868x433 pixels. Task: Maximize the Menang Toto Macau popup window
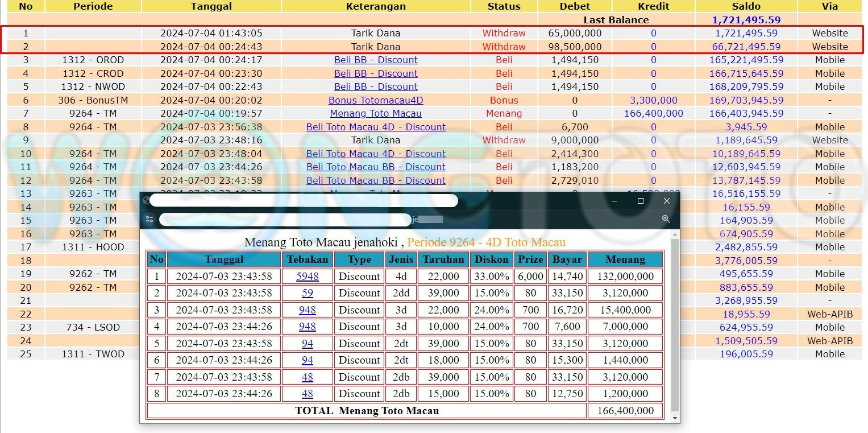[x=641, y=201]
